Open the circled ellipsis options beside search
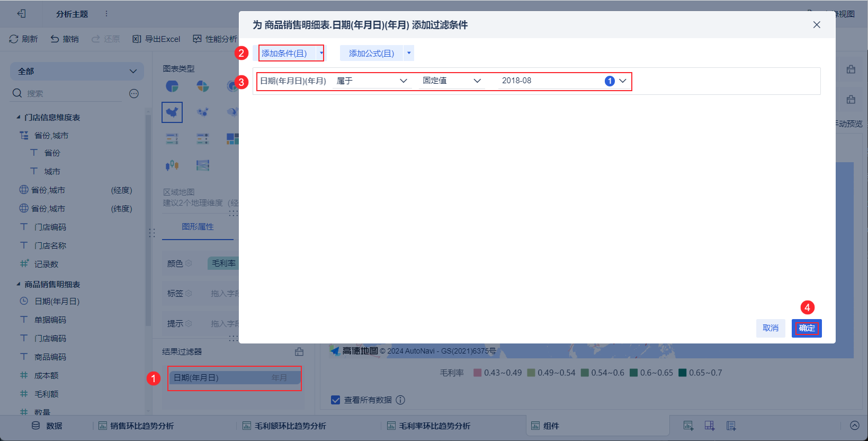 click(x=134, y=93)
